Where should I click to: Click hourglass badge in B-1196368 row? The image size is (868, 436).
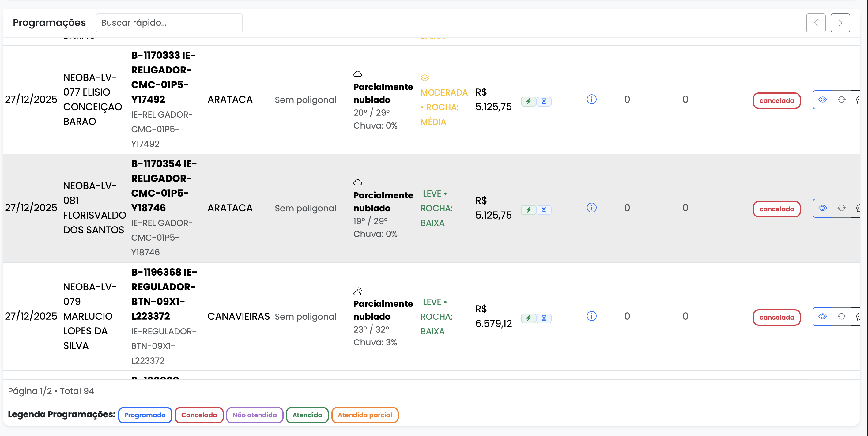(544, 318)
